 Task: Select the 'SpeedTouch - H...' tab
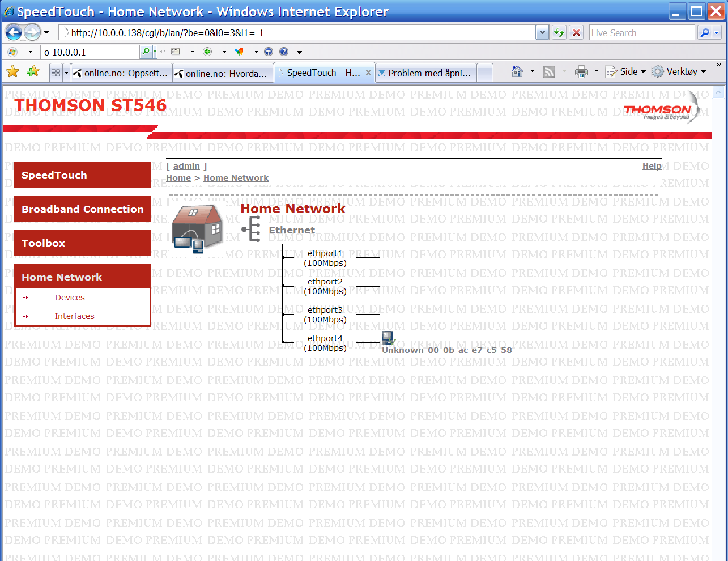click(x=323, y=73)
